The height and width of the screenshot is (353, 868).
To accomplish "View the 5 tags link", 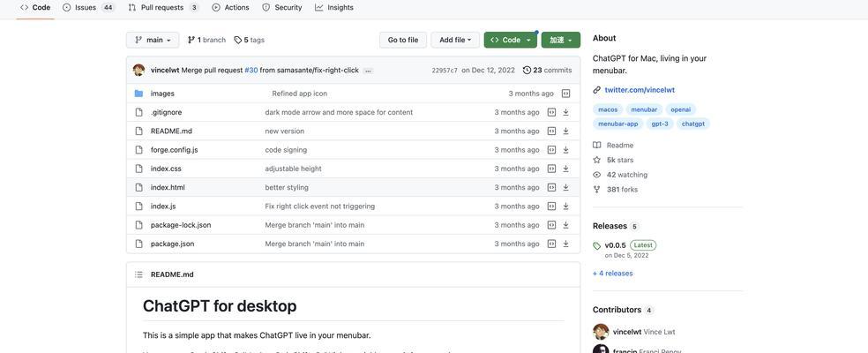I will pyautogui.click(x=249, y=40).
